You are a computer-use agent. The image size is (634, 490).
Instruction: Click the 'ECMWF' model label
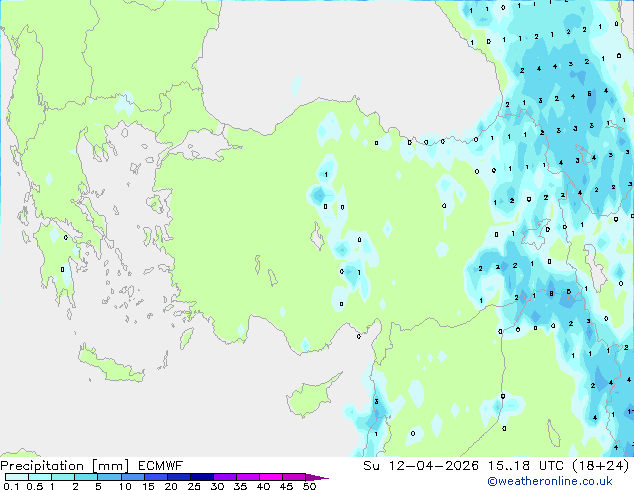click(x=161, y=466)
